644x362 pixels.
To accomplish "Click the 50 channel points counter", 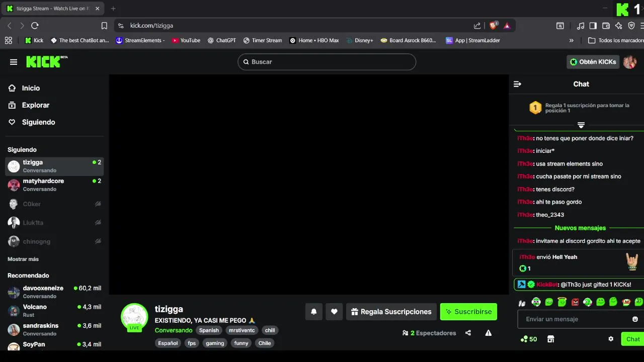I will [529, 339].
